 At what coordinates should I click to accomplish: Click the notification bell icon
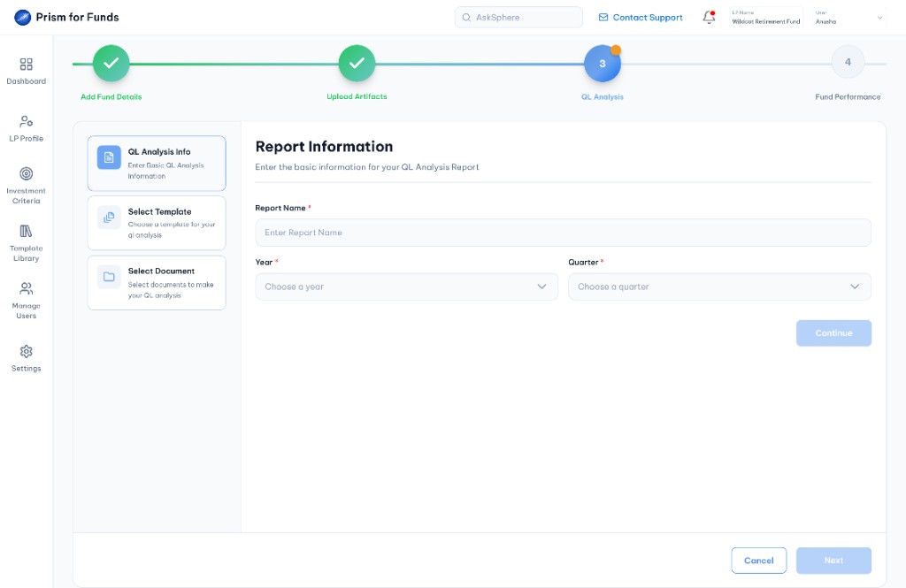[709, 18]
